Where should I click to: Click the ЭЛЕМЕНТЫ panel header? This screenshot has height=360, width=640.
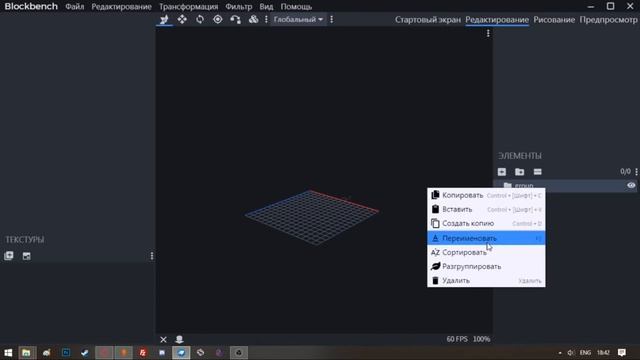point(520,156)
